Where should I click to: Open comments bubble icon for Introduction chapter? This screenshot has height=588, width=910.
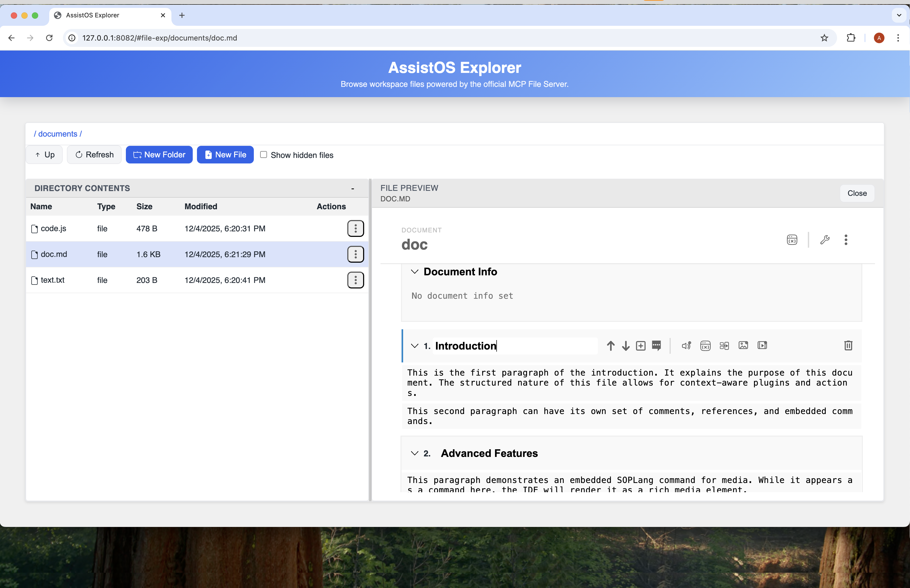[656, 346]
